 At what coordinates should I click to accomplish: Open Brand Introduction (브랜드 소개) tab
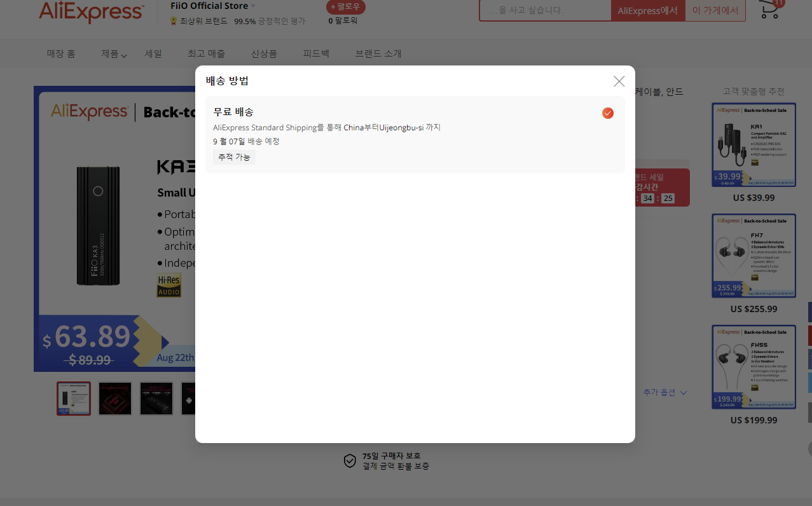tap(378, 54)
